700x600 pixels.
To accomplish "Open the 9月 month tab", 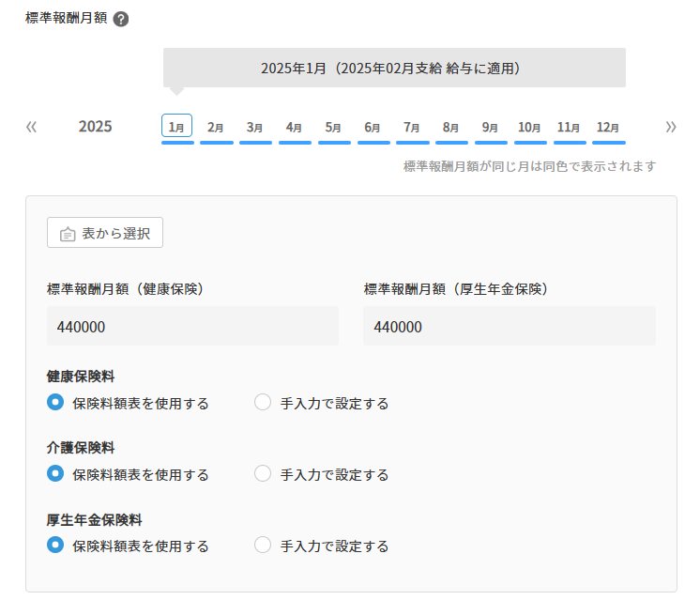I will (491, 127).
